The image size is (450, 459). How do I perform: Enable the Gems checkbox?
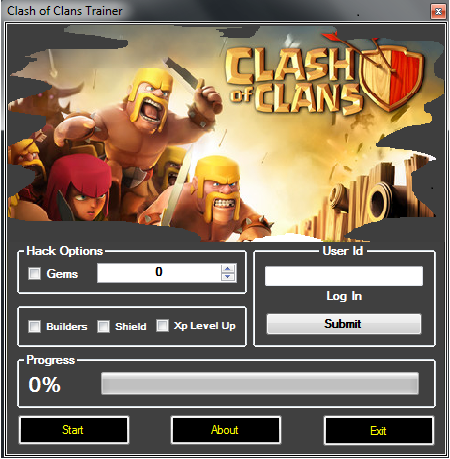(34, 273)
